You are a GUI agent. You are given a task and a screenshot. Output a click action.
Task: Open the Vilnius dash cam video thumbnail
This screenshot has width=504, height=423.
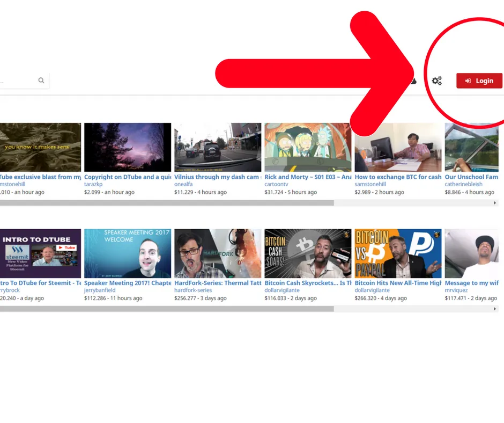click(x=218, y=147)
